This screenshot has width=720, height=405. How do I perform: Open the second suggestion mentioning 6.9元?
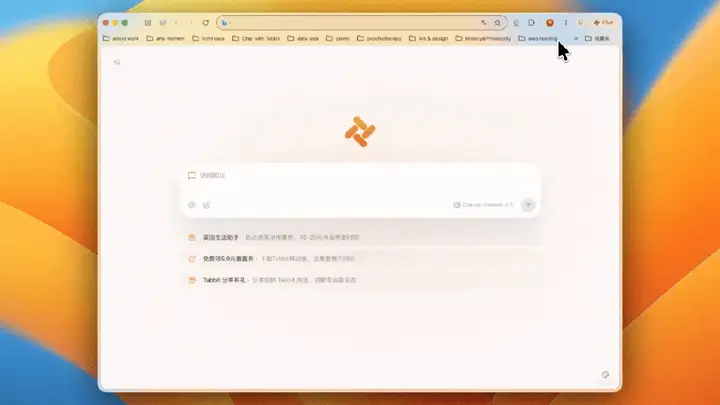(363, 259)
